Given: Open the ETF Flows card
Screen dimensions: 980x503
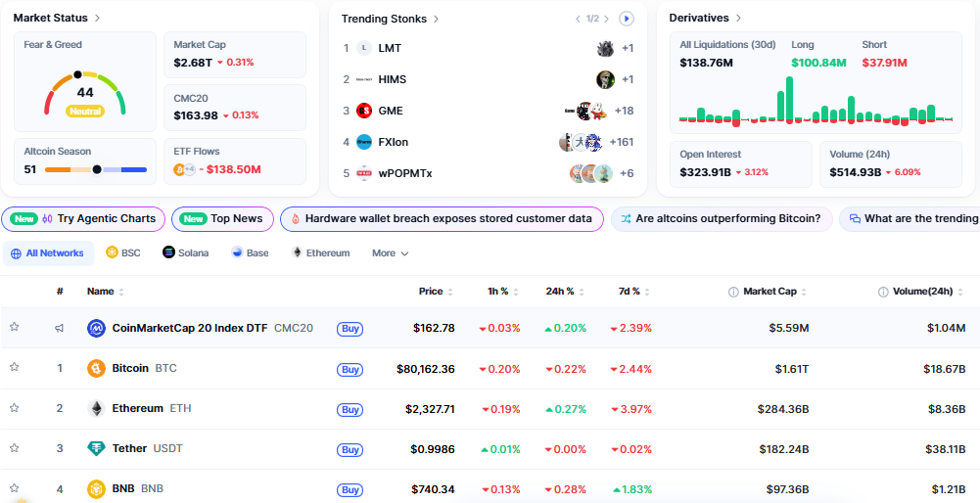Looking at the screenshot, I should (x=235, y=161).
